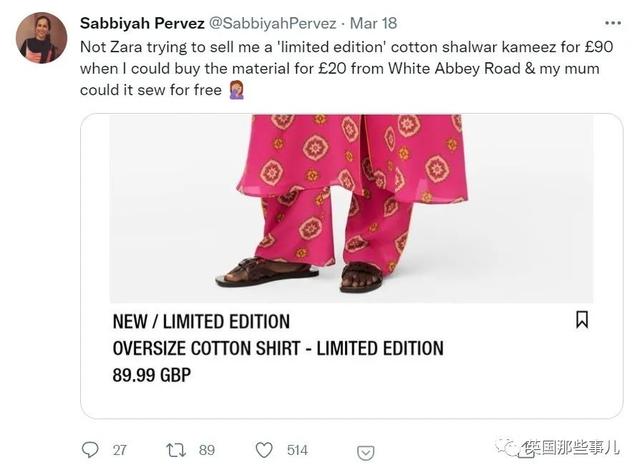The image size is (640, 475).
Task: Click the reply speech bubble icon
Action: pos(90,450)
